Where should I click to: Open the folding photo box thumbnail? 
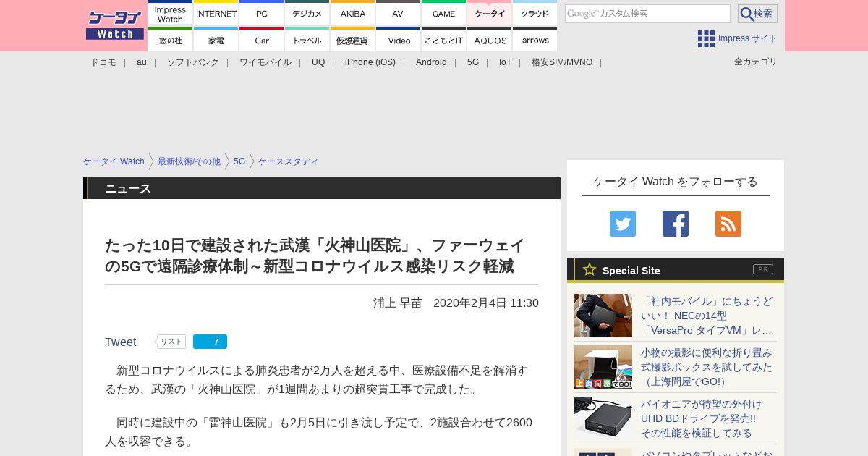click(x=603, y=367)
